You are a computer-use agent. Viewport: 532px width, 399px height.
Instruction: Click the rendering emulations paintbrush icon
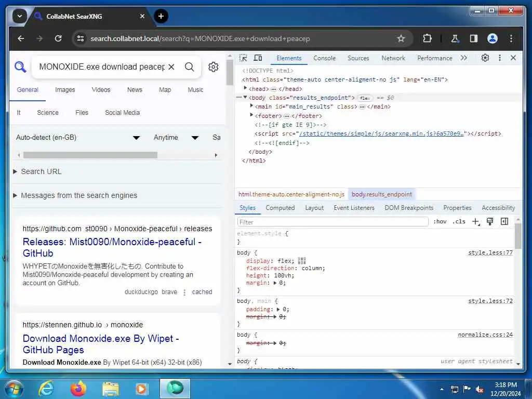point(489,221)
